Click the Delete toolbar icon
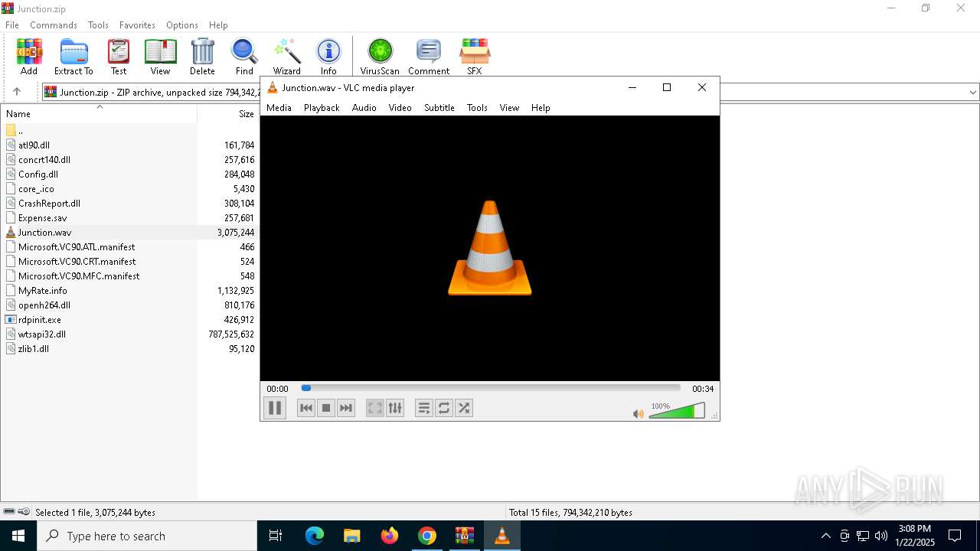Viewport: 980px width, 551px height. click(x=202, y=57)
